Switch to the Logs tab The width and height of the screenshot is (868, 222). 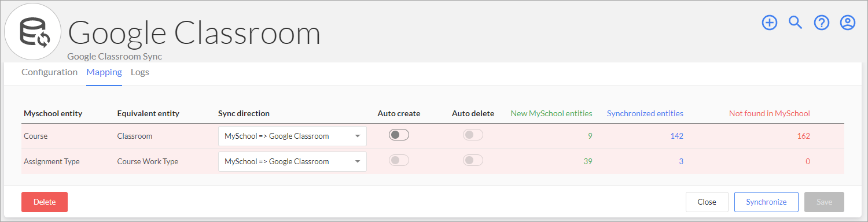pos(140,72)
